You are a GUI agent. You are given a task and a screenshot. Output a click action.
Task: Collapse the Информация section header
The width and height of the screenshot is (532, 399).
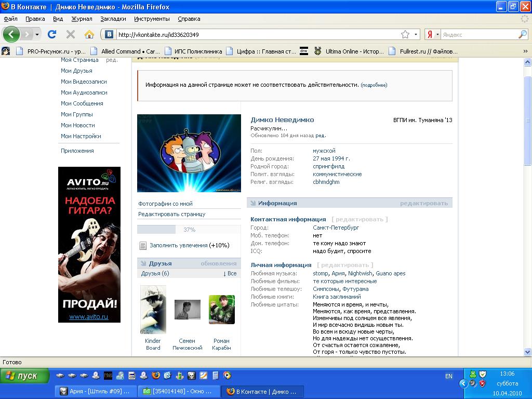(x=277, y=203)
